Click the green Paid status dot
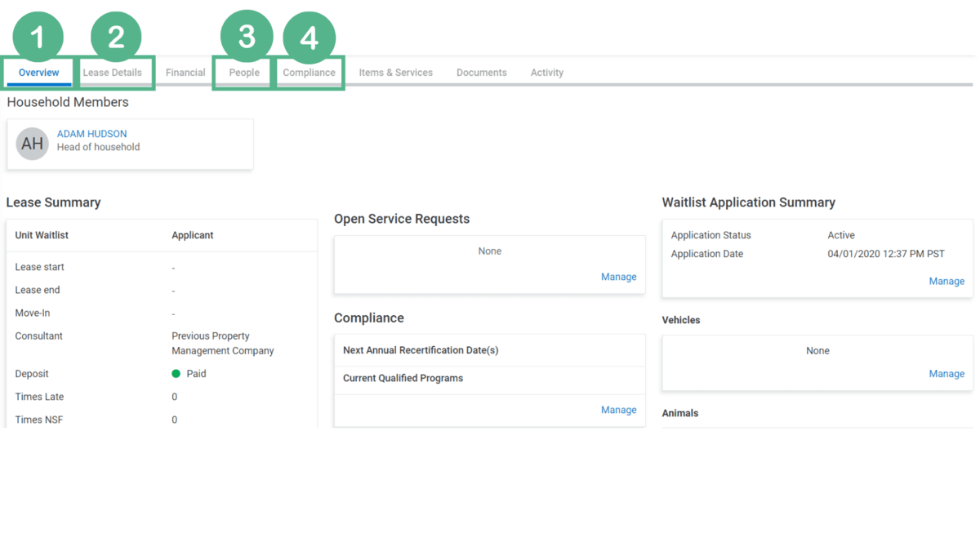 (176, 374)
